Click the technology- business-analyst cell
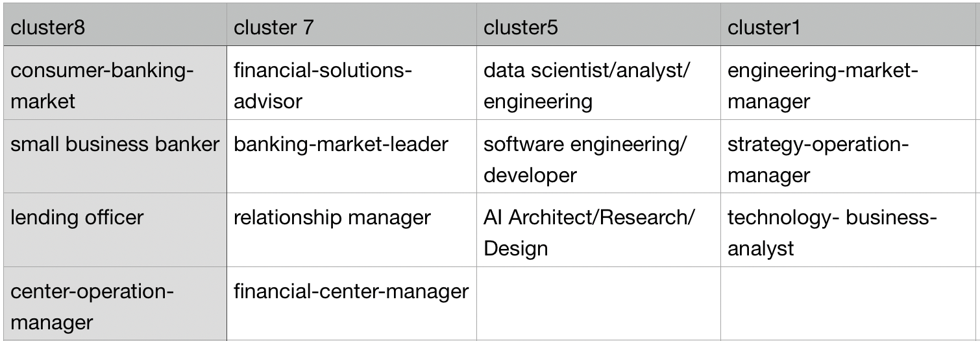This screenshot has height=341, width=980. pos(849,232)
